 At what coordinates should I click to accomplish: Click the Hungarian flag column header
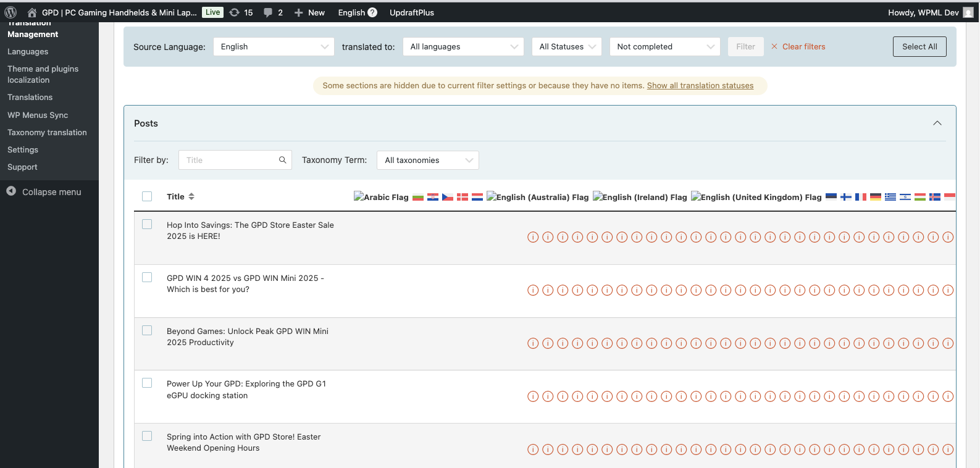920,197
